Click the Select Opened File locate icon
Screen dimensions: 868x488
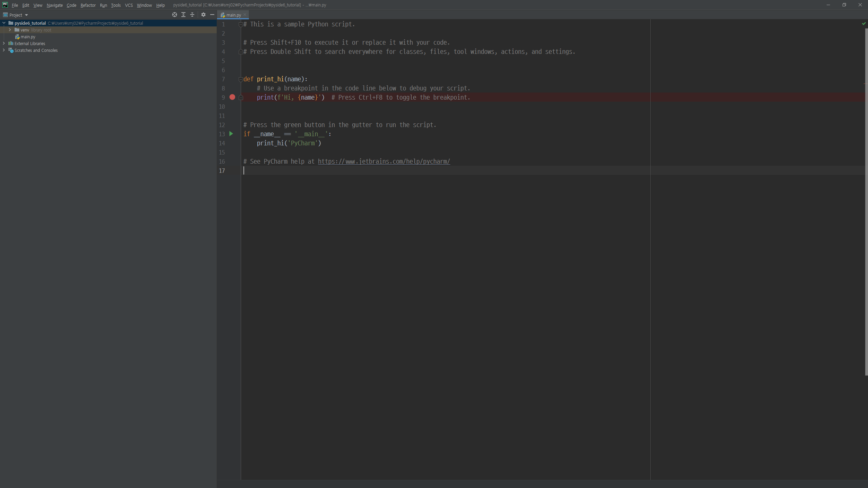(174, 15)
